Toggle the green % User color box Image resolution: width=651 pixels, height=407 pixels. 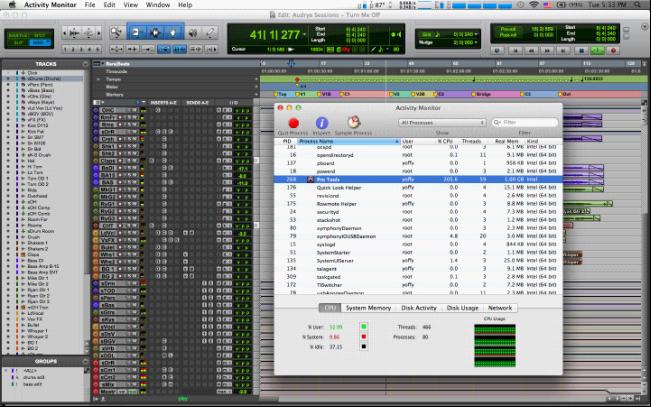click(364, 327)
